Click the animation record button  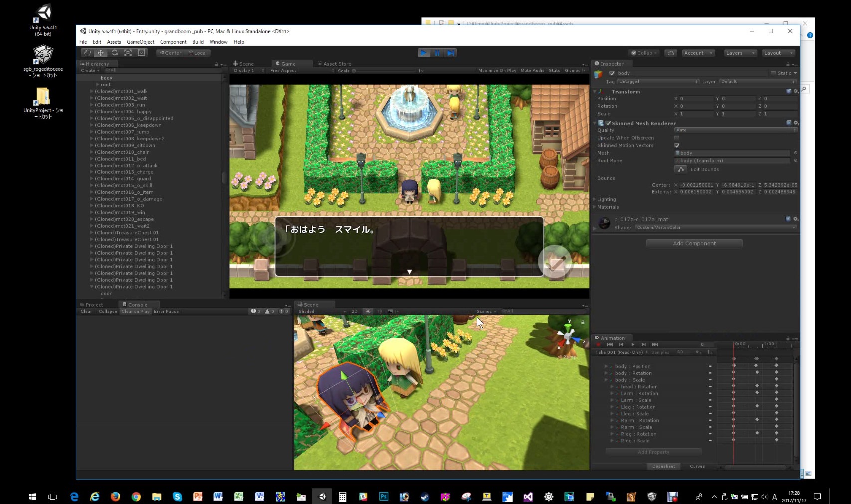pos(598,345)
